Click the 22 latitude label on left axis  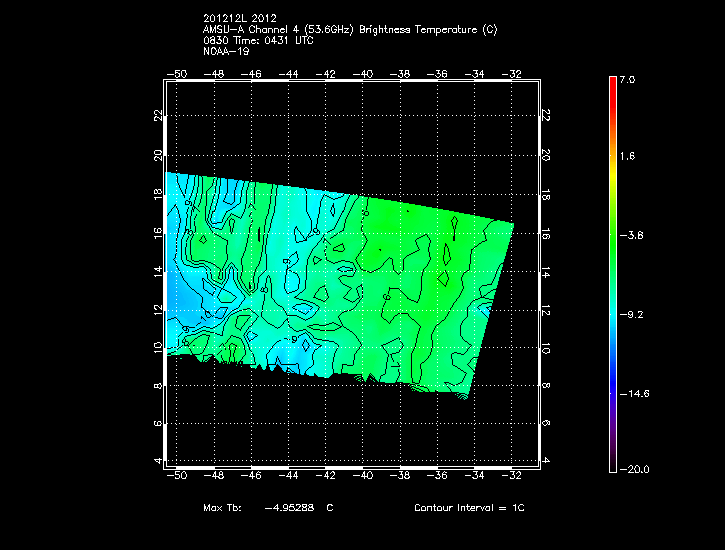point(158,116)
